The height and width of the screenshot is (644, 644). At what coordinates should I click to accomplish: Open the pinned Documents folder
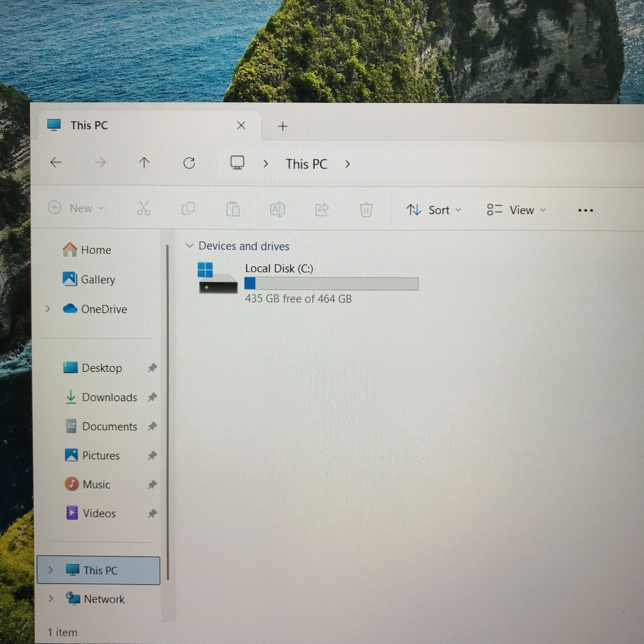click(x=101, y=426)
